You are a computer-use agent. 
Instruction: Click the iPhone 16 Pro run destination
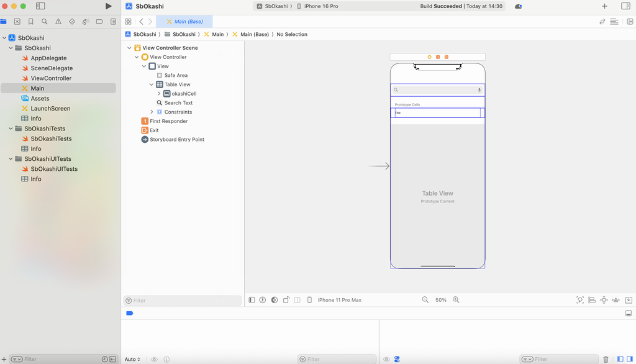click(320, 6)
